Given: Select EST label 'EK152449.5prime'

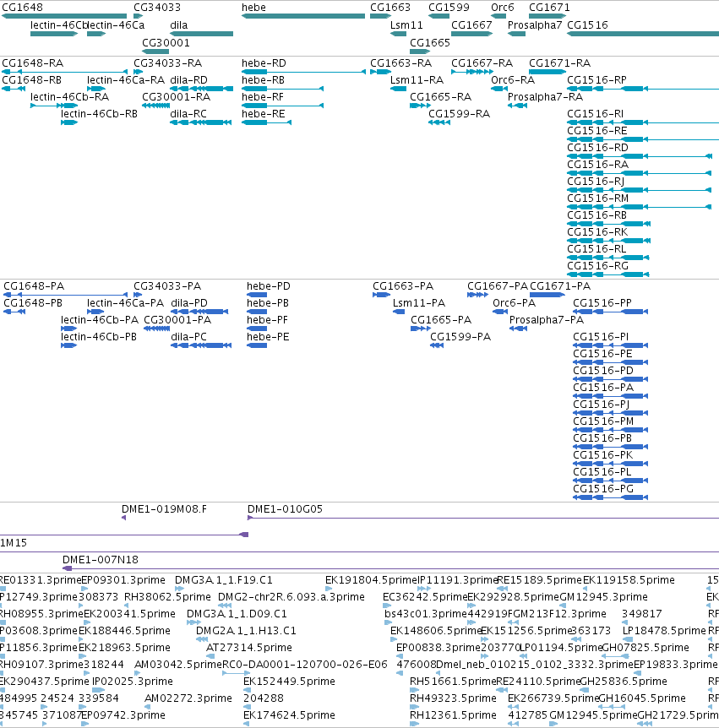Looking at the screenshot, I should click(289, 681).
